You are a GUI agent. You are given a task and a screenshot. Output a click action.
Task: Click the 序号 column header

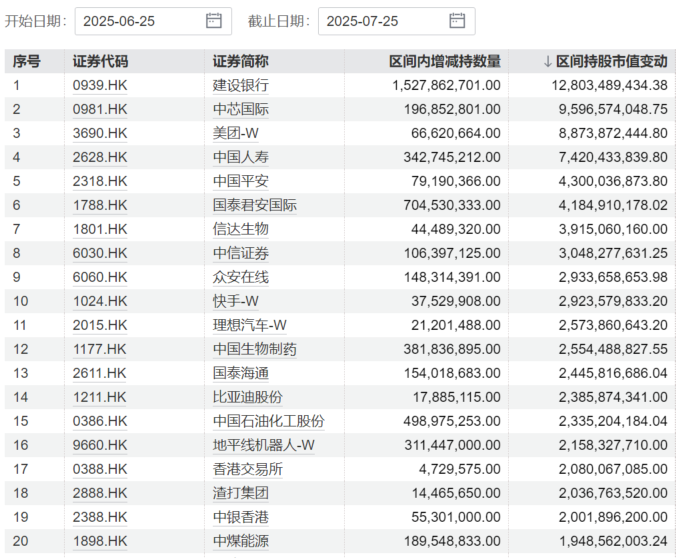[x=27, y=62]
